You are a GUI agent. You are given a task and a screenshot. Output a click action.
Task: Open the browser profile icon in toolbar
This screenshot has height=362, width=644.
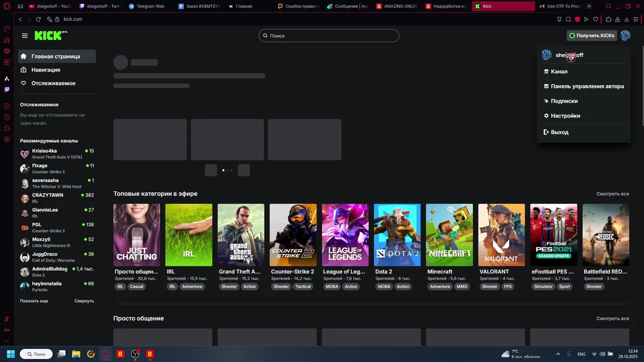coord(617,19)
